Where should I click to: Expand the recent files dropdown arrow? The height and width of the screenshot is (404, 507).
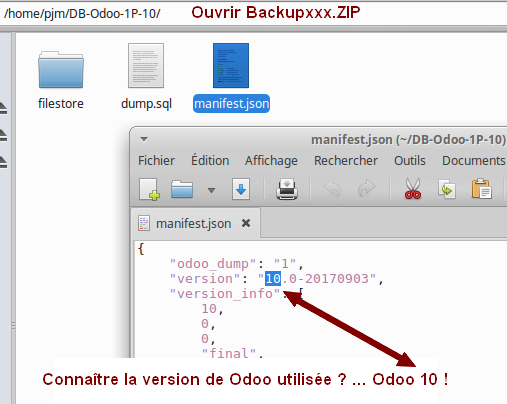click(x=211, y=190)
